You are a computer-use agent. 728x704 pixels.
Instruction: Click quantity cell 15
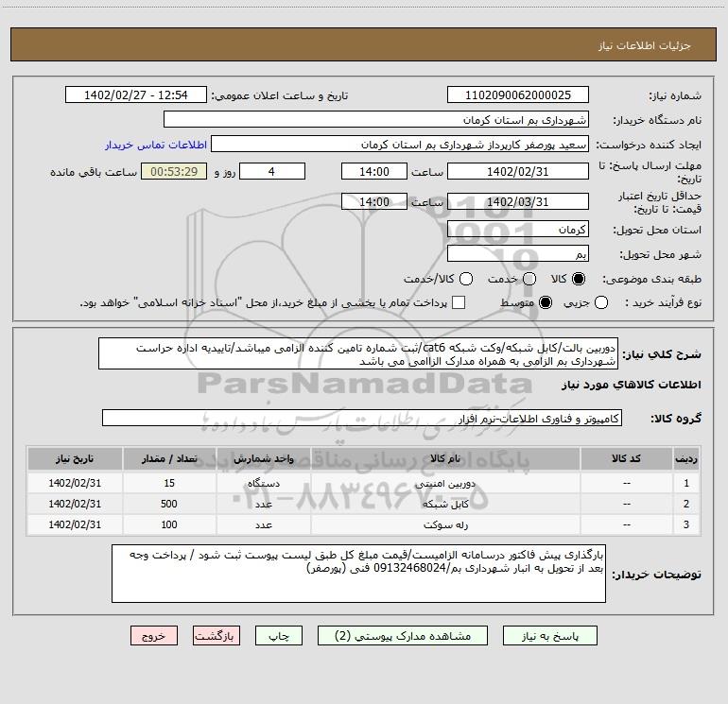point(169,483)
